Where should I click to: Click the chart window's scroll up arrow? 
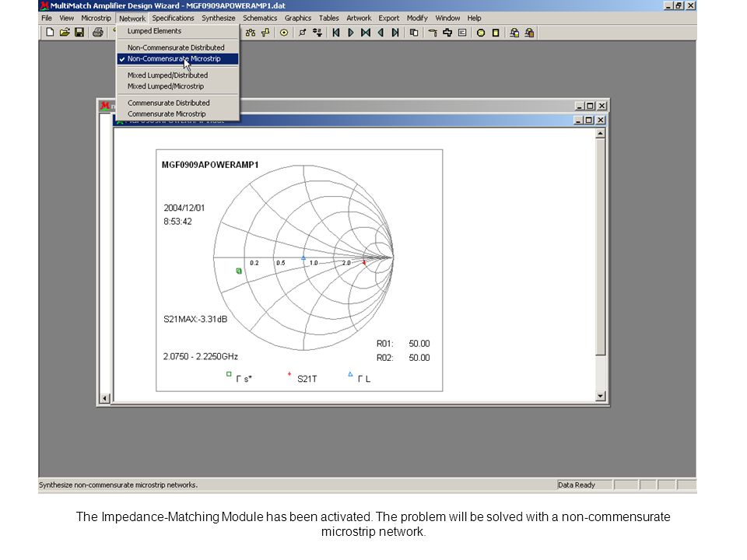600,134
